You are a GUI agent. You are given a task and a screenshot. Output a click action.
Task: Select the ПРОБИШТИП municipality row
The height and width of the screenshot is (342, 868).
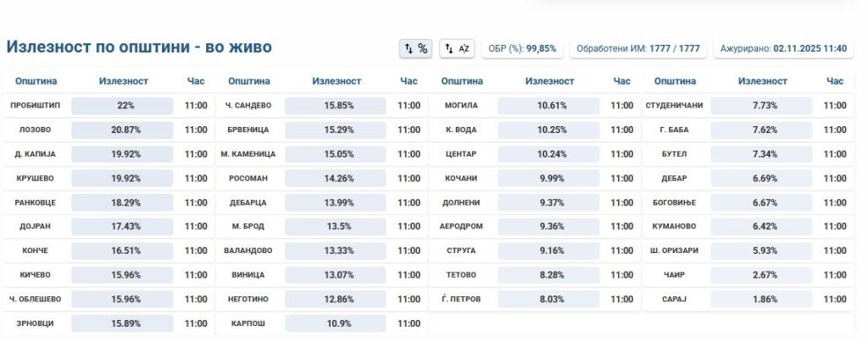pos(36,106)
